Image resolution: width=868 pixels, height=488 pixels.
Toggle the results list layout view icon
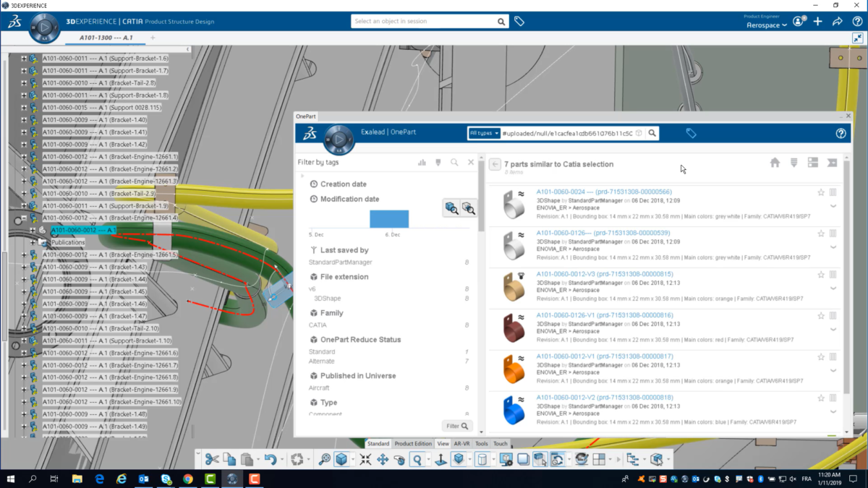[813, 163]
